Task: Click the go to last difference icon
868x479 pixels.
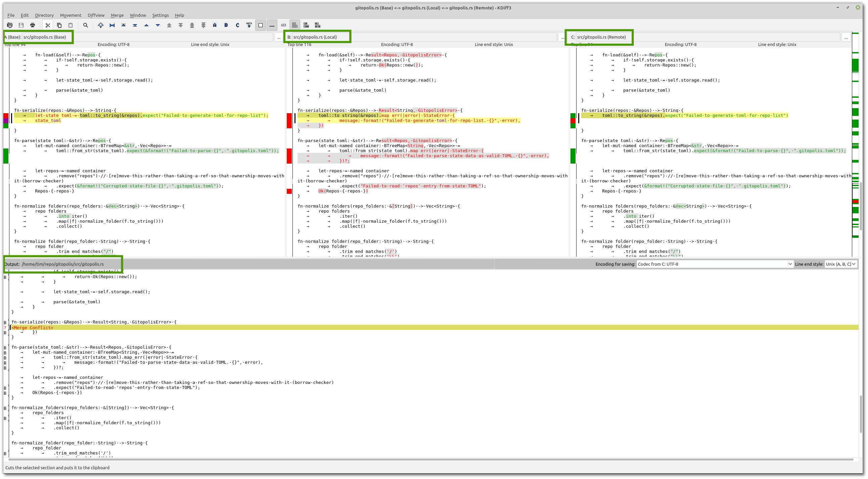Action: [135, 25]
